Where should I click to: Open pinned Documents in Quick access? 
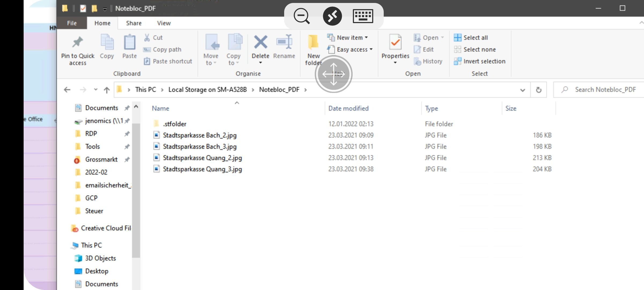(x=101, y=108)
